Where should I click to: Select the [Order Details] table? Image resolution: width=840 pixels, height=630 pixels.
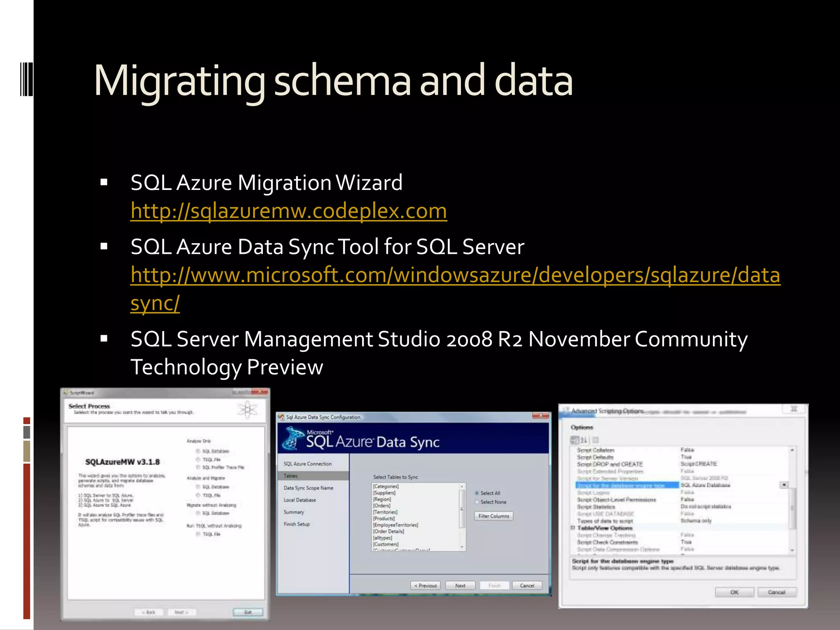pos(388,531)
